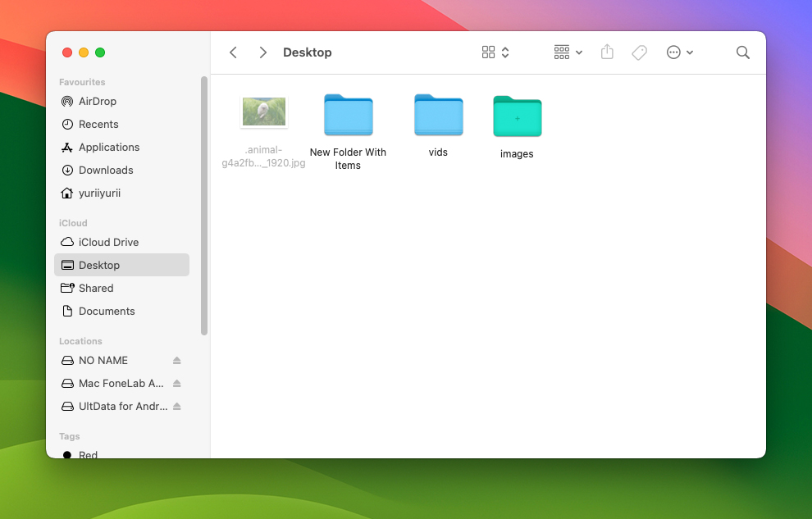This screenshot has height=519, width=812.
Task: Open iCloud Drive in the sidebar
Action: 121,242
